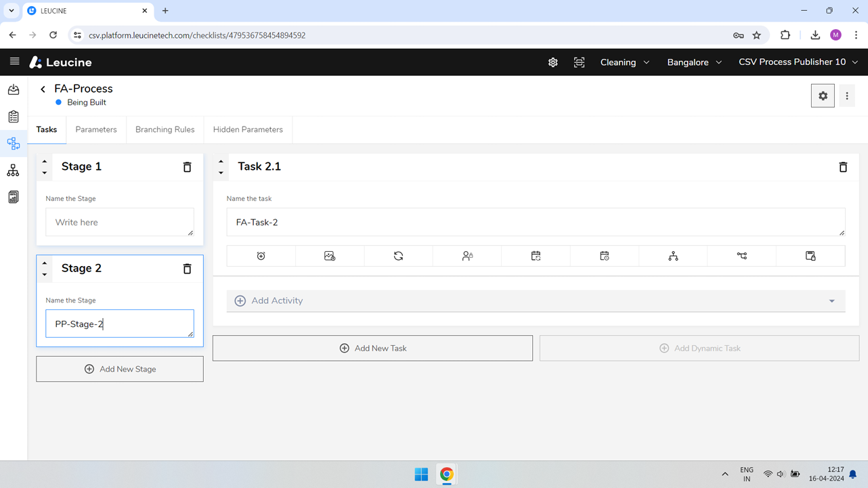Open the Bangalore facility dropdown
The image size is (868, 488).
694,62
